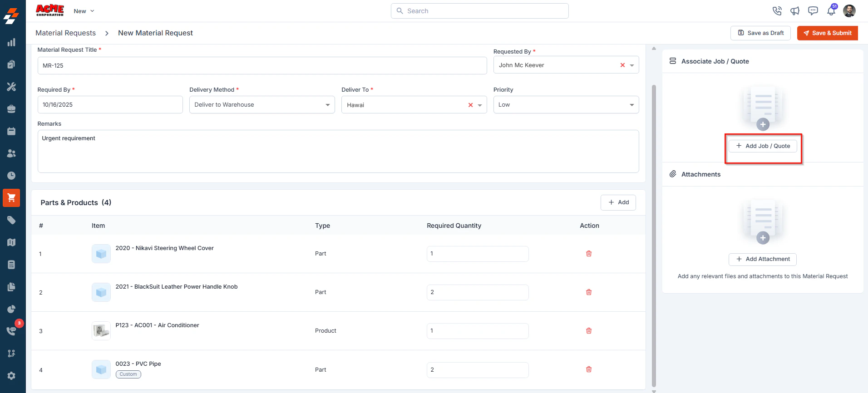Edit quantity for BlackSuit Leather Power Handle Knob

(478, 292)
